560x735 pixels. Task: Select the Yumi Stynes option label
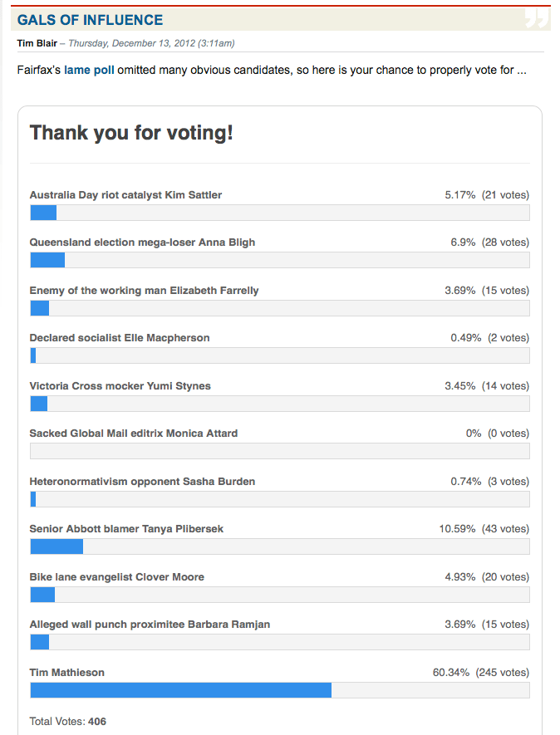(x=120, y=386)
